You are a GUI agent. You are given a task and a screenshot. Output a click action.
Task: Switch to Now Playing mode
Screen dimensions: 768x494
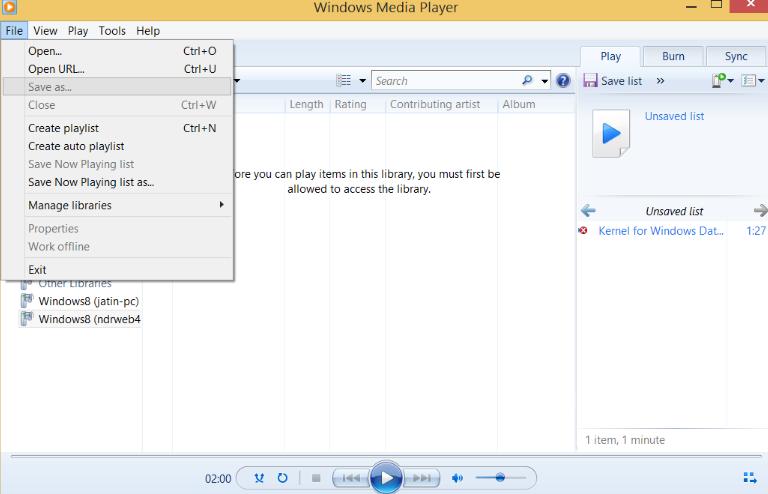[x=749, y=477]
